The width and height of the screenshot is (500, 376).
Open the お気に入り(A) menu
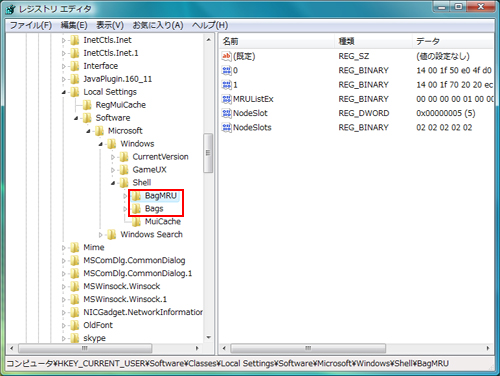(x=158, y=25)
